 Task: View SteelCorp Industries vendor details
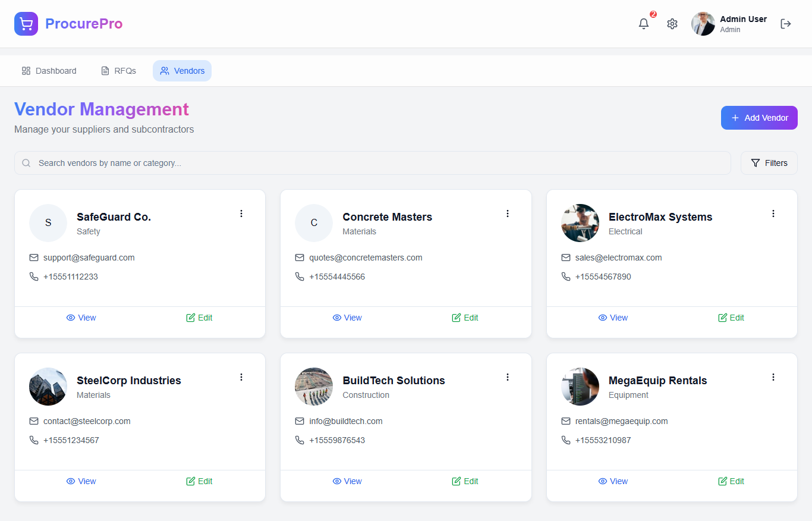point(81,481)
